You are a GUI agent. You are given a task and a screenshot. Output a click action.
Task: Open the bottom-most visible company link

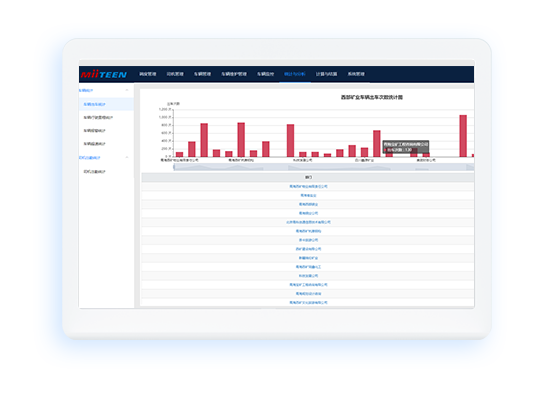(x=308, y=302)
